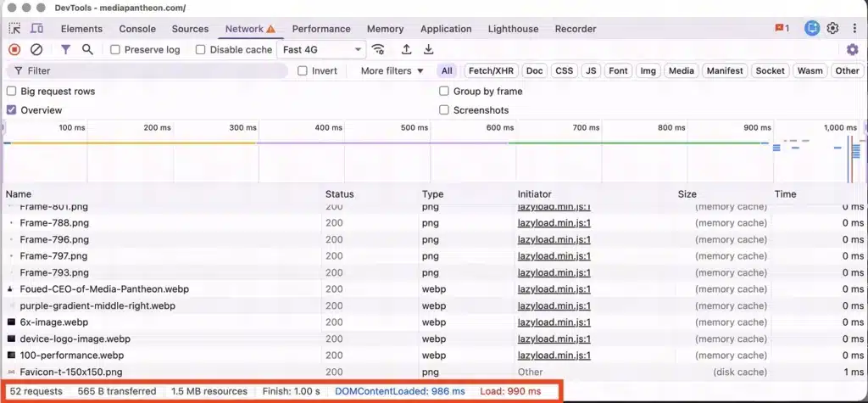Filter by Fetch/XHR requests
This screenshot has width=868, height=403.
[491, 71]
